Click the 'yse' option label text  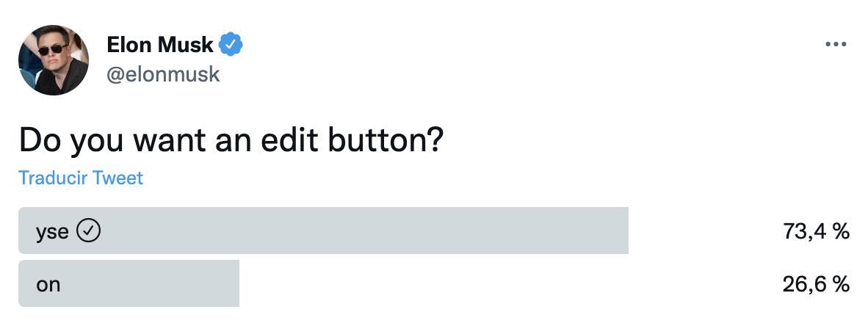(x=52, y=232)
